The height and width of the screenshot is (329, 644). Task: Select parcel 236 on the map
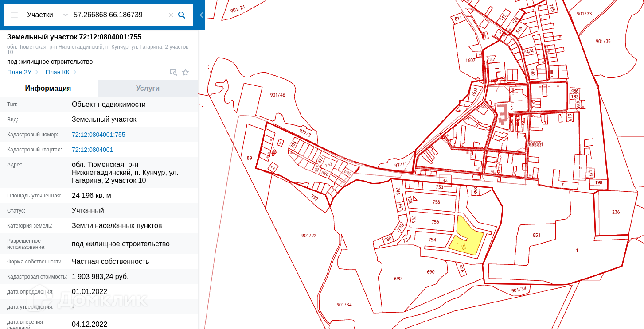pos(616,212)
